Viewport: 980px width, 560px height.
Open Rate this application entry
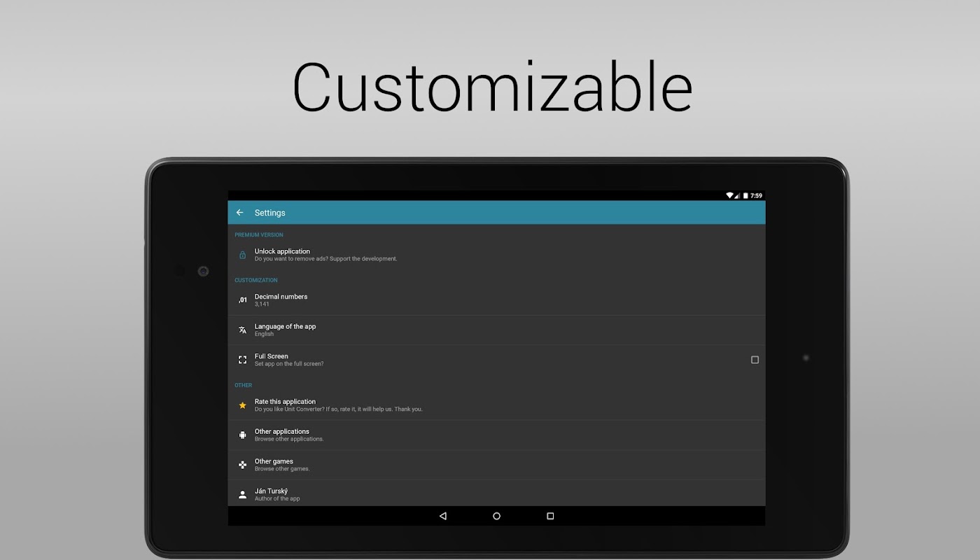tap(496, 405)
